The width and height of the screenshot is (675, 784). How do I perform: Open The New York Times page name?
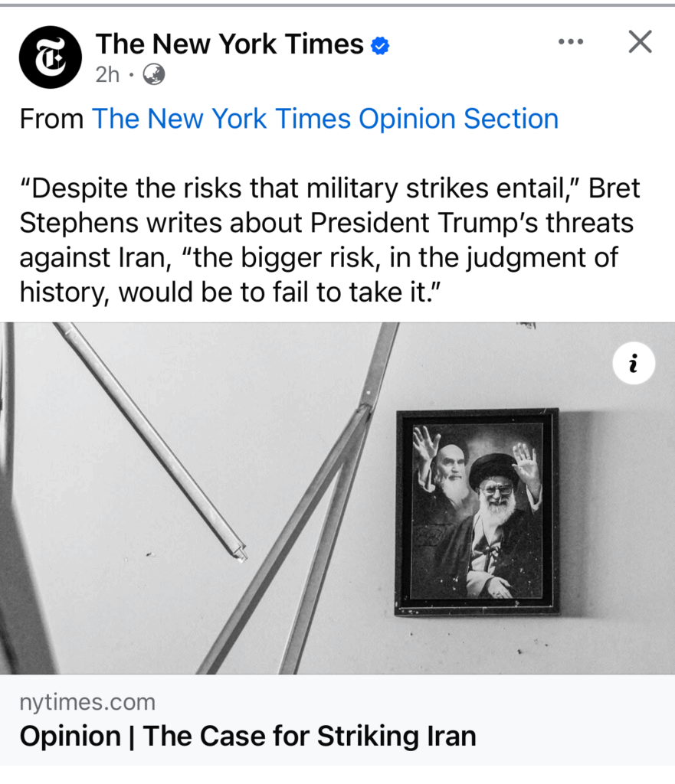tap(229, 44)
